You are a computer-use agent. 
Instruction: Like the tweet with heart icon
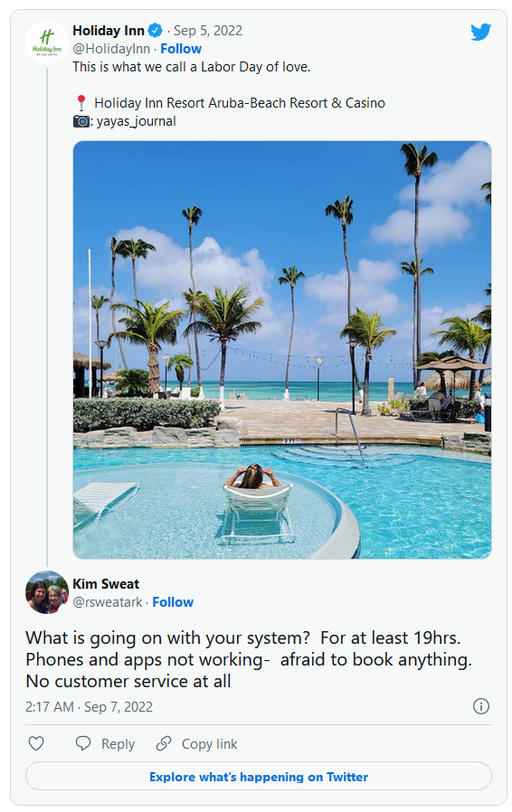(36, 743)
